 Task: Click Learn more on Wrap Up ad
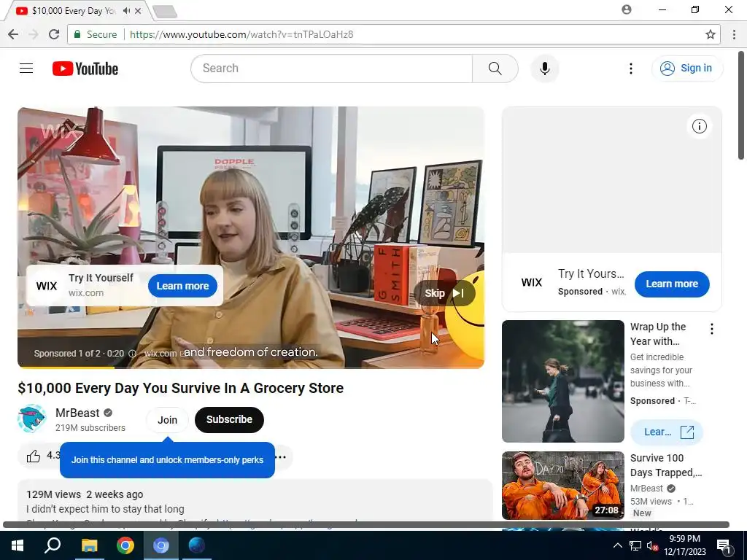(667, 432)
